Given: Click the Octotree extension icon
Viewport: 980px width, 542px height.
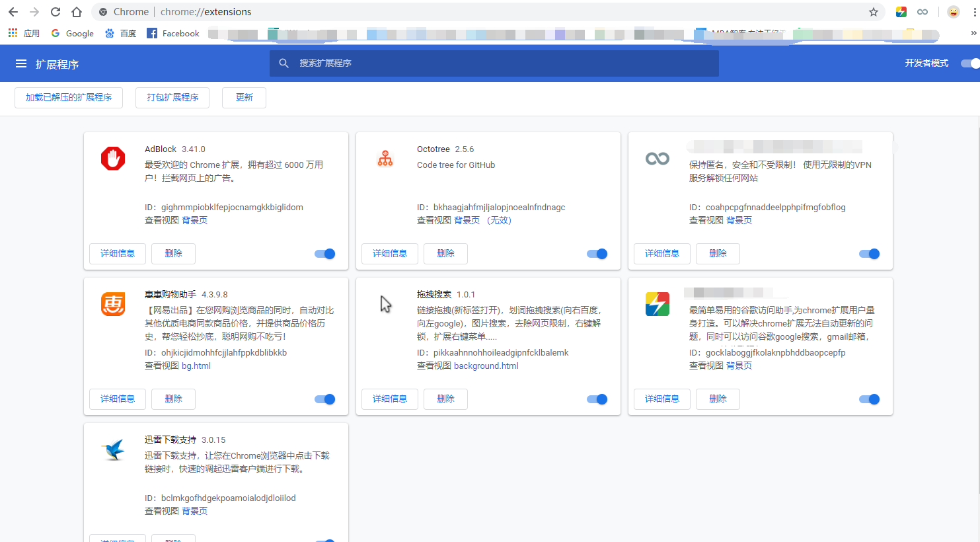Looking at the screenshot, I should point(385,159).
